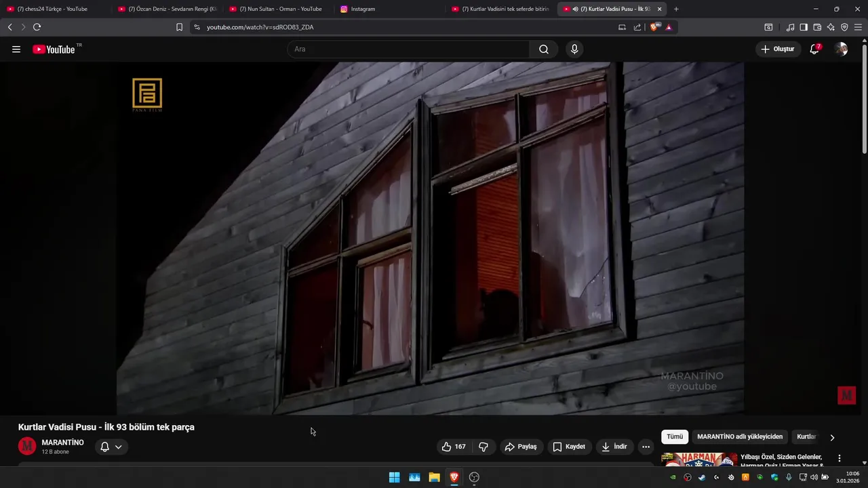The height and width of the screenshot is (488, 868).
Task: Open File Explorer from the taskbar
Action: click(x=434, y=477)
